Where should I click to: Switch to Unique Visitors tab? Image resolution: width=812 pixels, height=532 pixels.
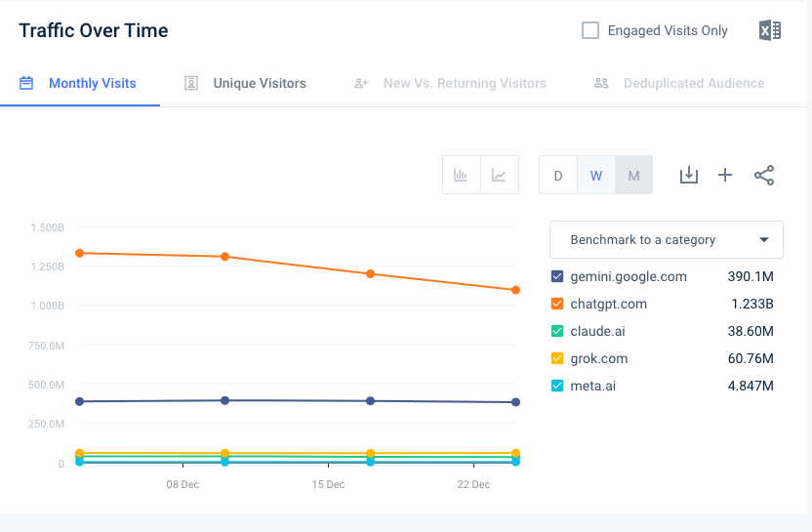click(246, 83)
